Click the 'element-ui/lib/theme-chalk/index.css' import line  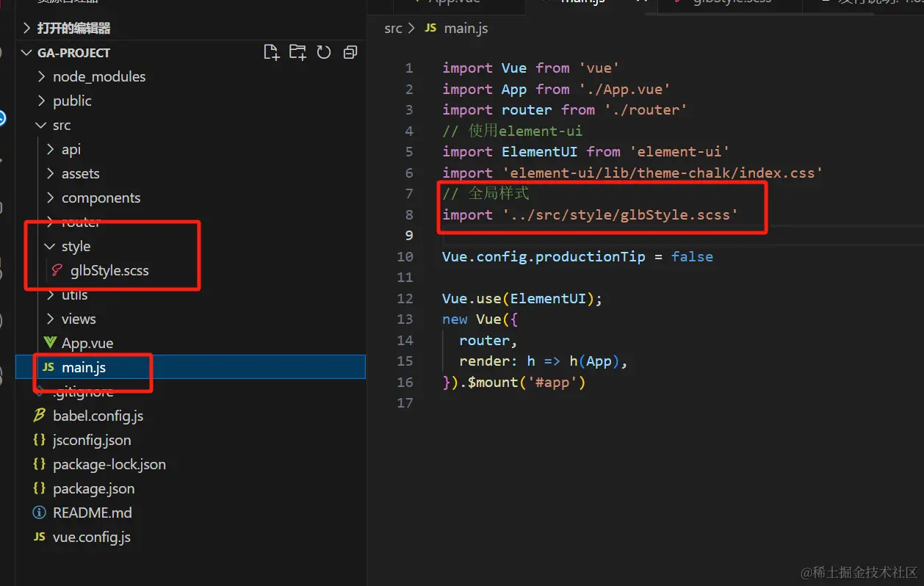point(632,173)
